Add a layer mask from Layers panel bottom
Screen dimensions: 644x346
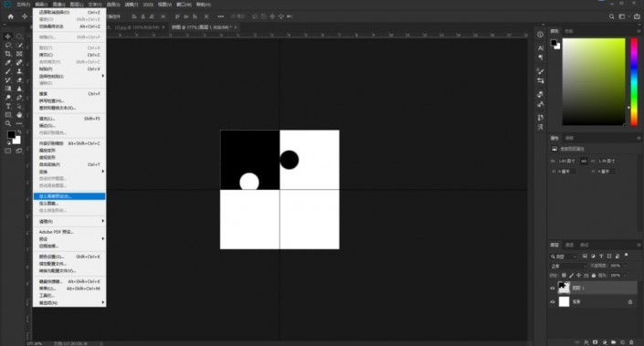point(595,342)
